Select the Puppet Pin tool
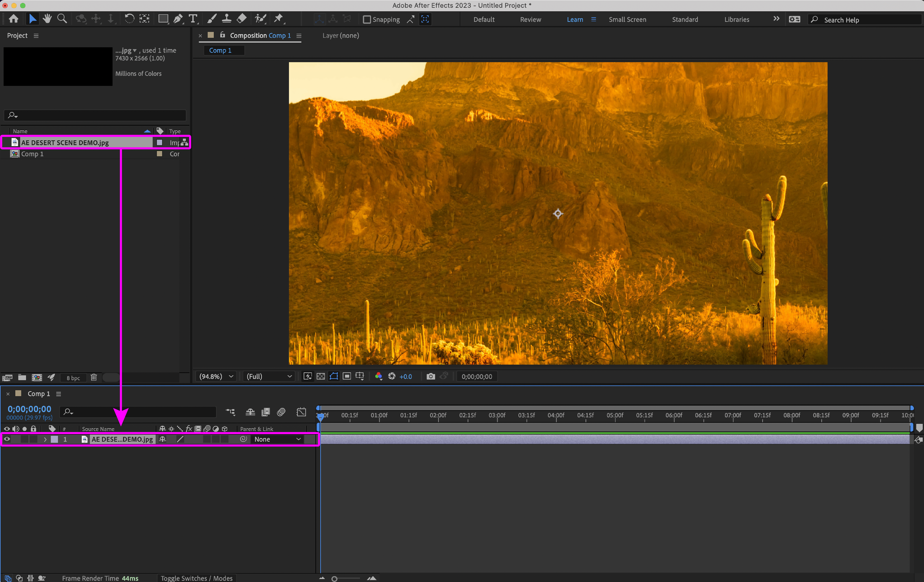Viewport: 924px width, 582px height. pyautogui.click(x=279, y=19)
